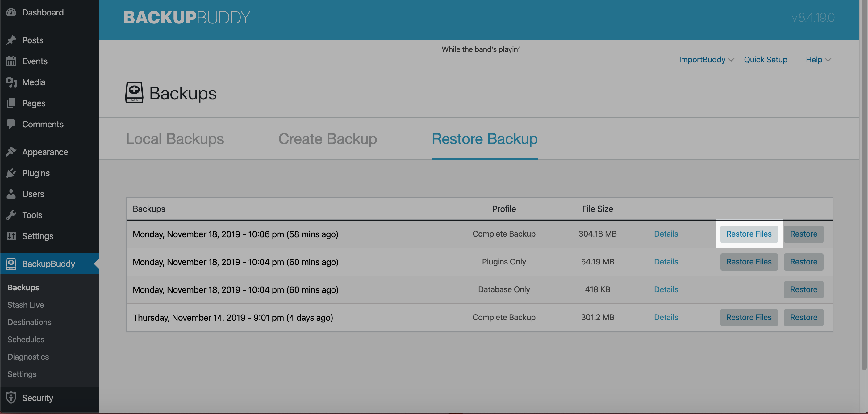Click the '418 KB' file size cell

pos(597,289)
